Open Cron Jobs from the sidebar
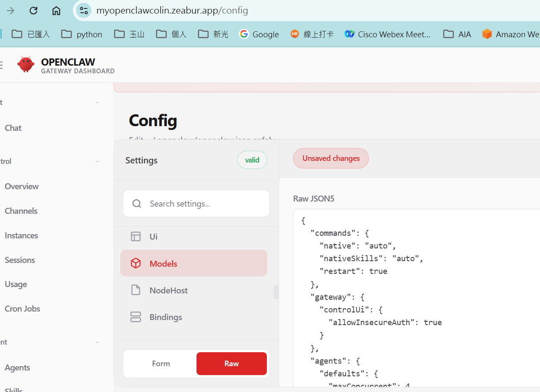540x392 pixels. (22, 309)
